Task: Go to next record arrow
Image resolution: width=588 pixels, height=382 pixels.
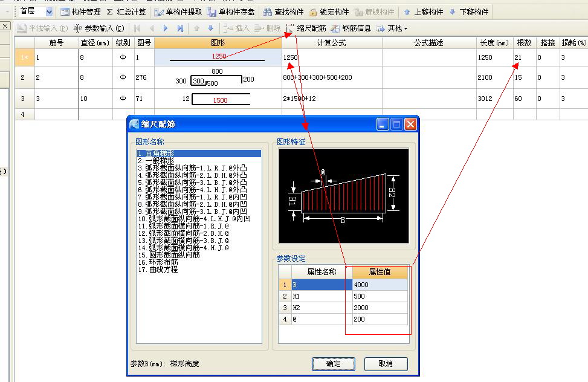Action: [166, 28]
